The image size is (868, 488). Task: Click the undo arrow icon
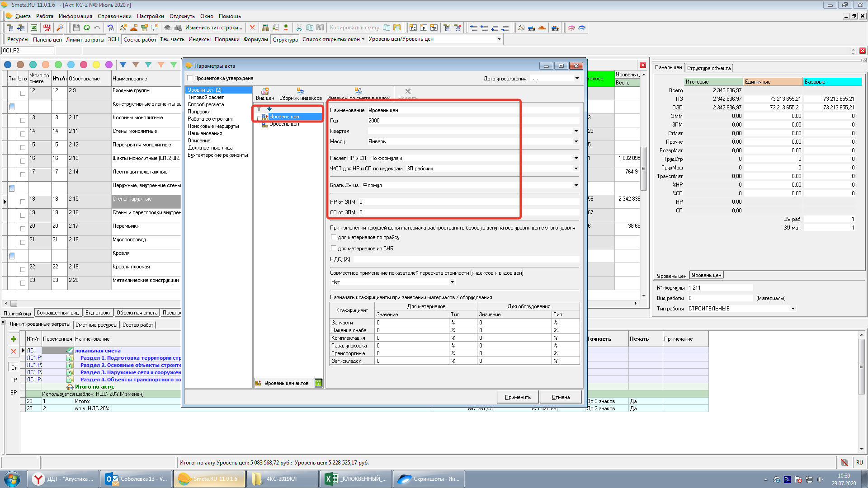pos(97,28)
